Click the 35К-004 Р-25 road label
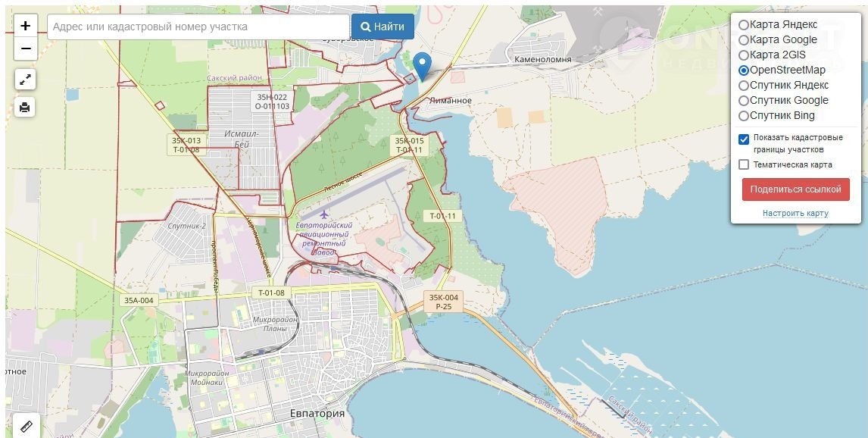This screenshot has height=438, width=868. click(x=443, y=302)
